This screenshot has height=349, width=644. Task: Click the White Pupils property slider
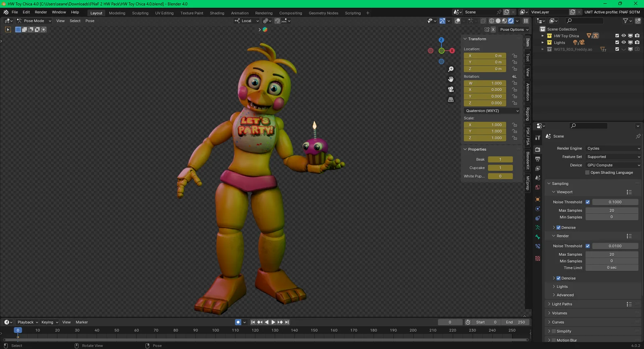click(x=500, y=176)
